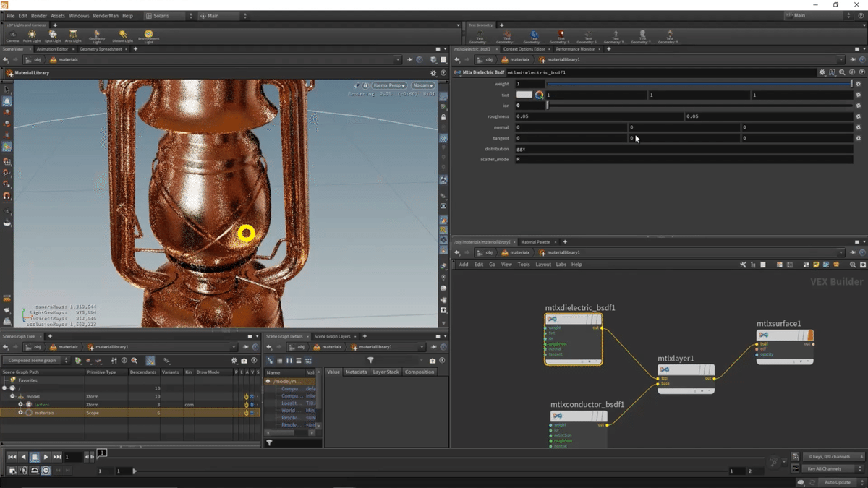
Task: Add an Environment Light from the shelf
Action: 149,35
